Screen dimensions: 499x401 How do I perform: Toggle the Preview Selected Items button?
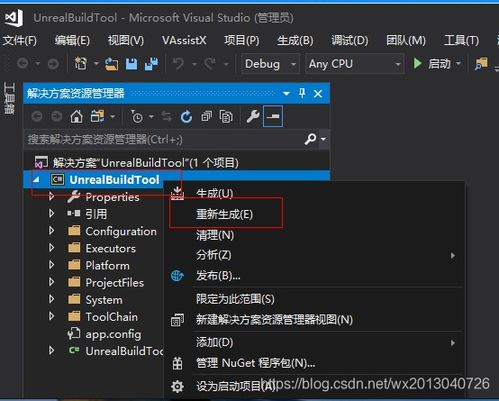pyautogui.click(x=273, y=116)
